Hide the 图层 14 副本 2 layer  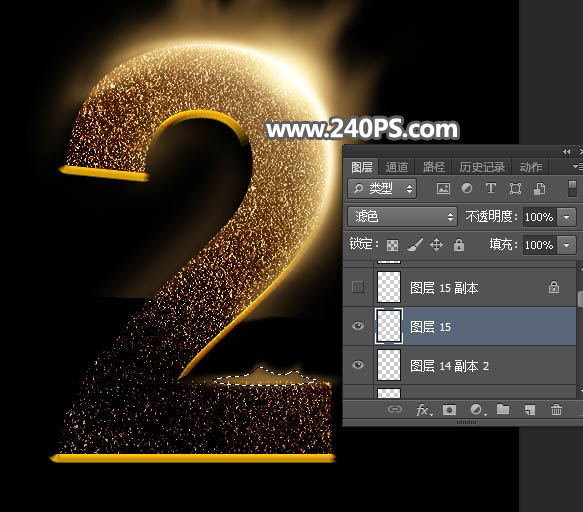pyautogui.click(x=358, y=365)
